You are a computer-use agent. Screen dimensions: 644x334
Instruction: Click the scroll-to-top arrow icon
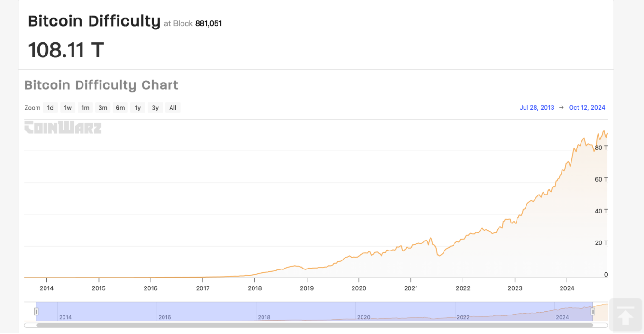click(x=625, y=315)
